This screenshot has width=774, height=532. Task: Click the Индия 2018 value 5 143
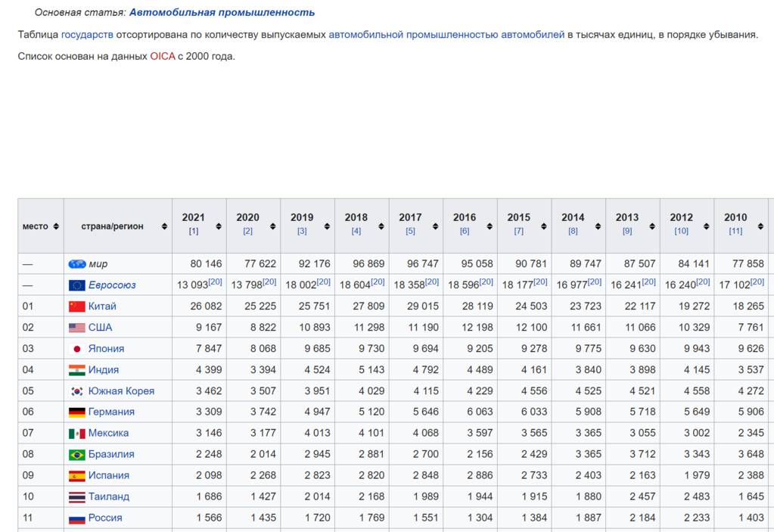(x=371, y=370)
